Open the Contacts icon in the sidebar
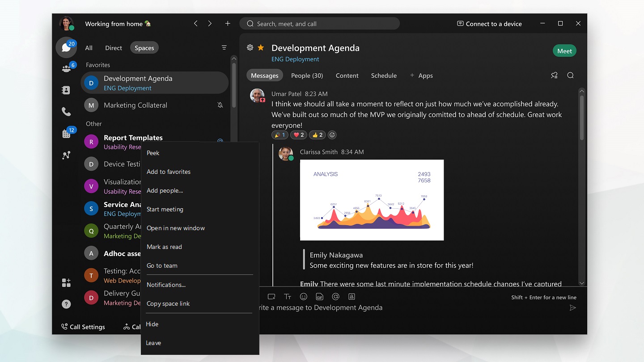The height and width of the screenshot is (362, 644). 66,90
